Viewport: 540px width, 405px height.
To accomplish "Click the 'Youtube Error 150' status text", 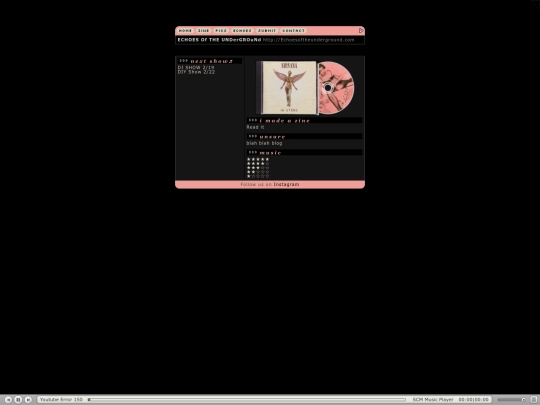I will click(61, 399).
